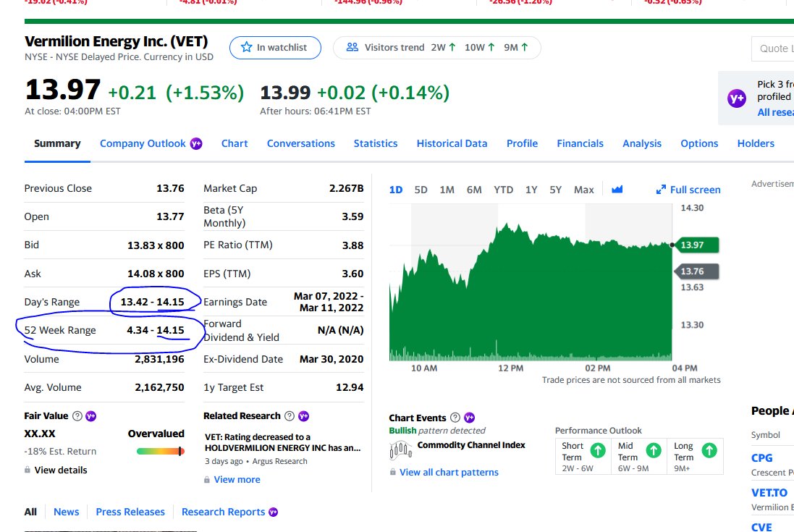Viewport: 794px width, 532px height.
Task: Select the 1D chart range
Action: (395, 190)
